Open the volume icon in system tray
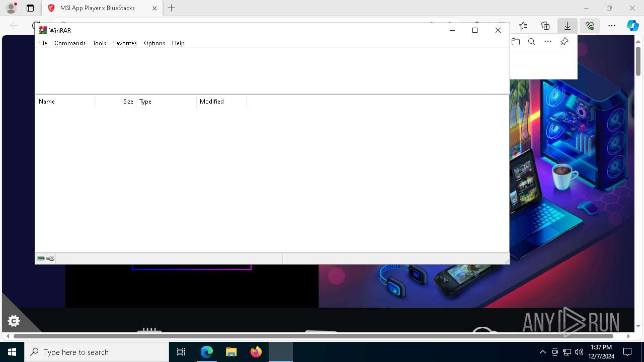 tap(579, 352)
